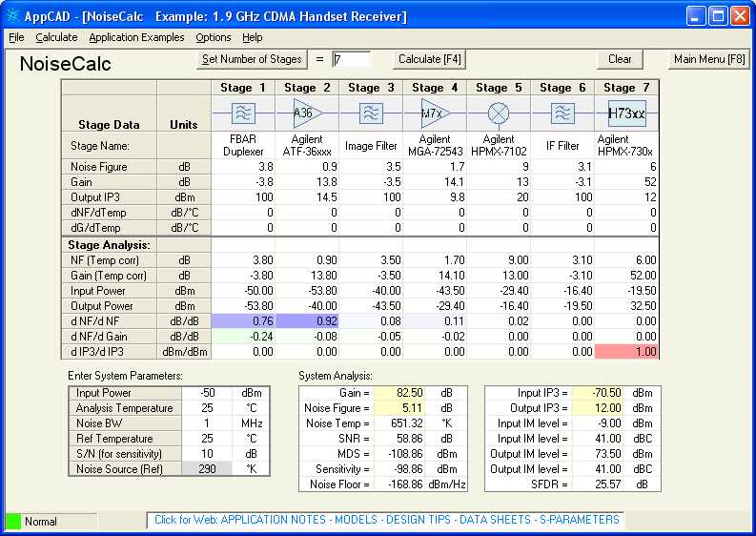756x536 pixels.
Task: Click Stage 2 Noise Figure value cell
Action: pos(306,167)
